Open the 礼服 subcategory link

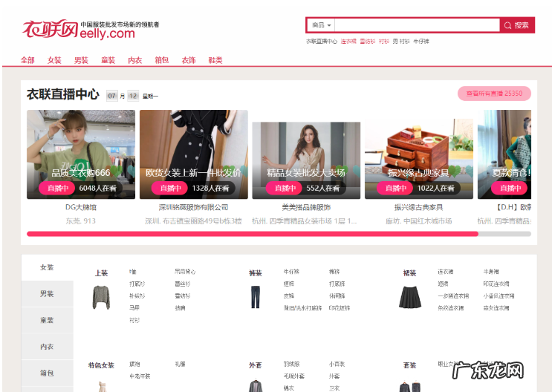point(181,365)
